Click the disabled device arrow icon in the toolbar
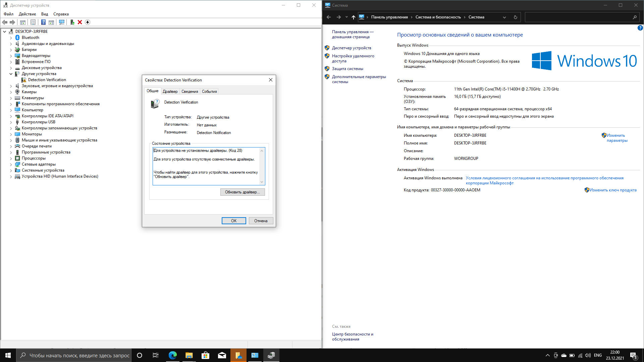Viewport: 644px width, 362px height. tap(88, 22)
